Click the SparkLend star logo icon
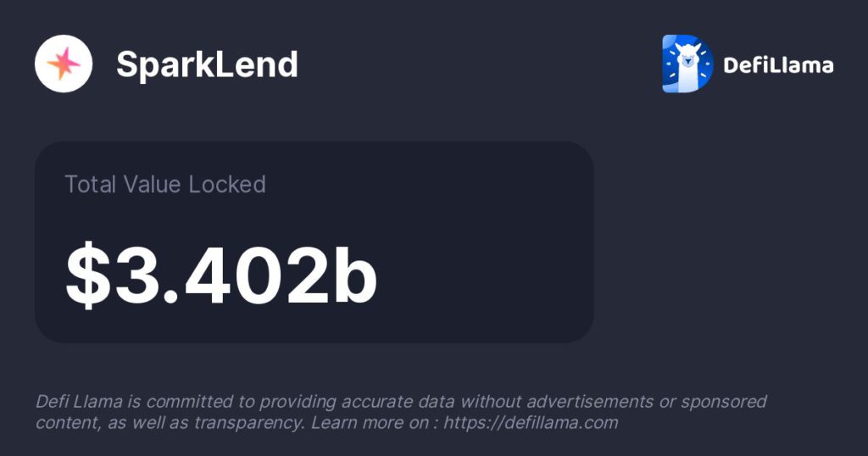 click(64, 64)
